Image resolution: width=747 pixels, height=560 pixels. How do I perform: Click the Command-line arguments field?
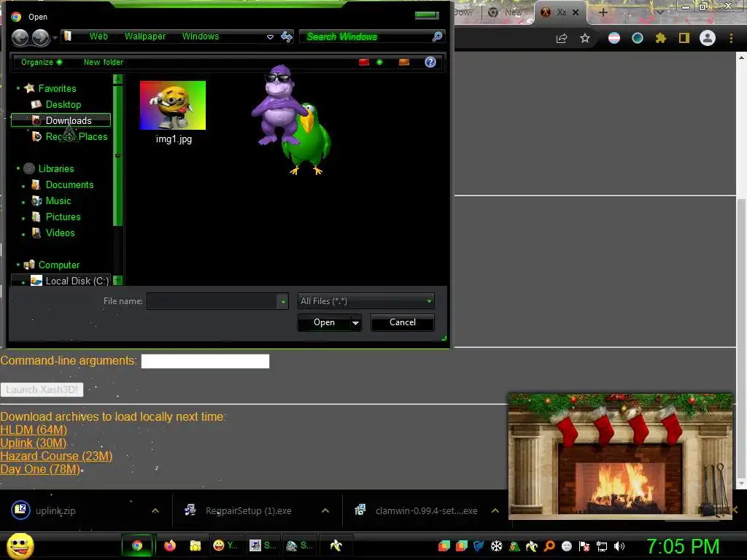coord(205,361)
